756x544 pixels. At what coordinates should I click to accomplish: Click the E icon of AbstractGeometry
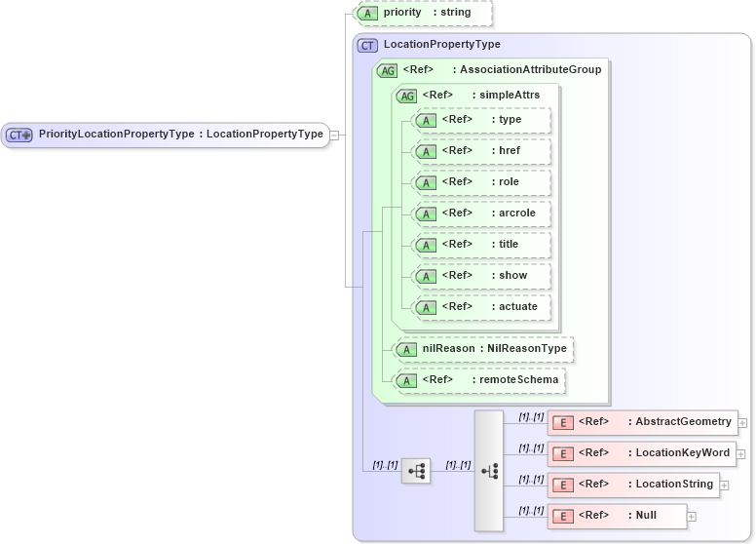563,423
